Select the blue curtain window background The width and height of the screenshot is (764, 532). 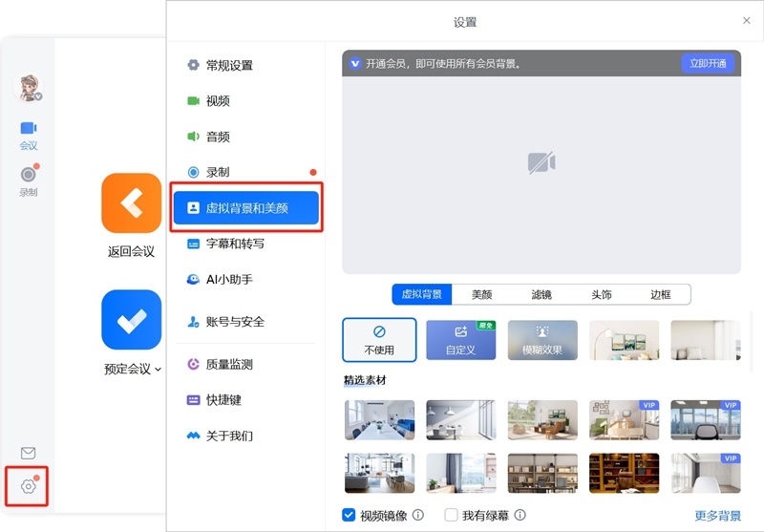461,473
